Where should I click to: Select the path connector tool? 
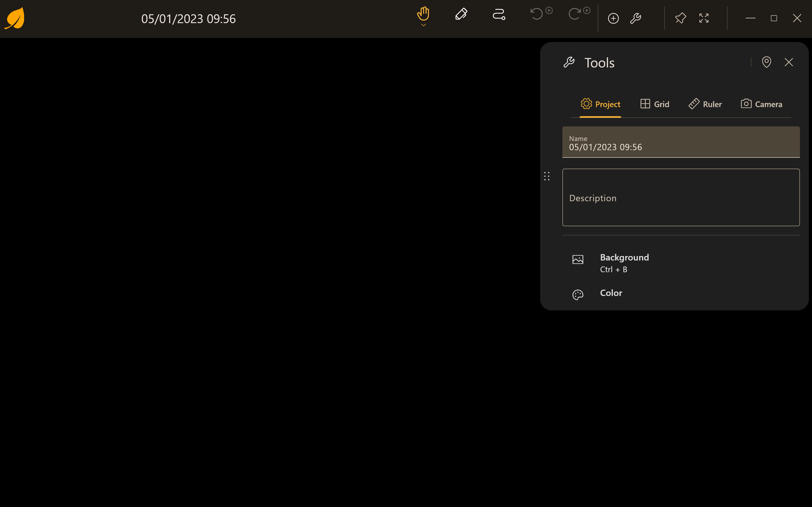[499, 15]
